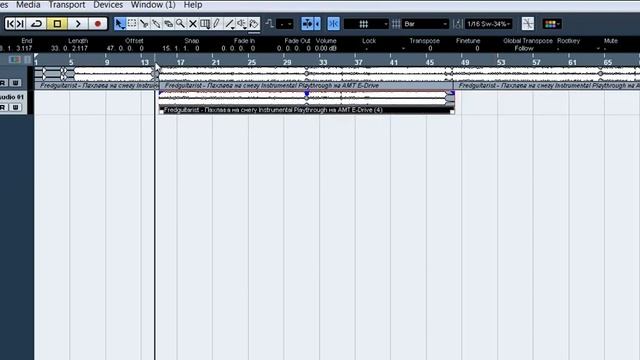
Task: Open the Rootkey dropdown
Action: (x=578, y=48)
